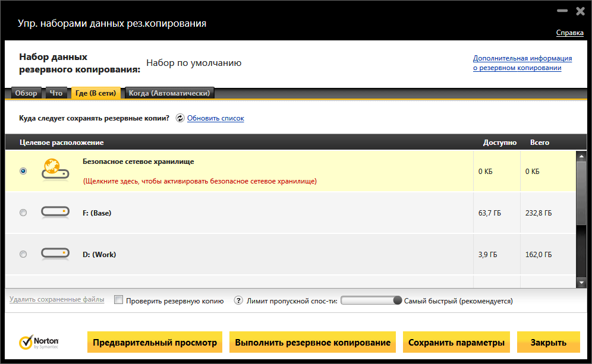Switch to the "Что" tab
Viewport: 592px width, 364px height.
coord(56,93)
